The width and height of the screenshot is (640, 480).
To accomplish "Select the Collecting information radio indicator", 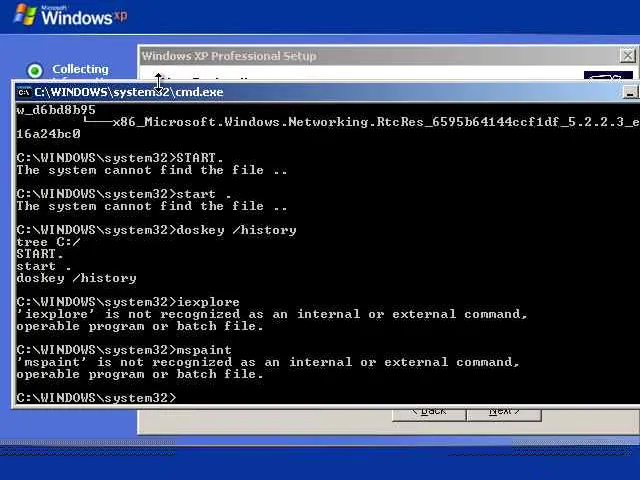I will click(35, 70).
